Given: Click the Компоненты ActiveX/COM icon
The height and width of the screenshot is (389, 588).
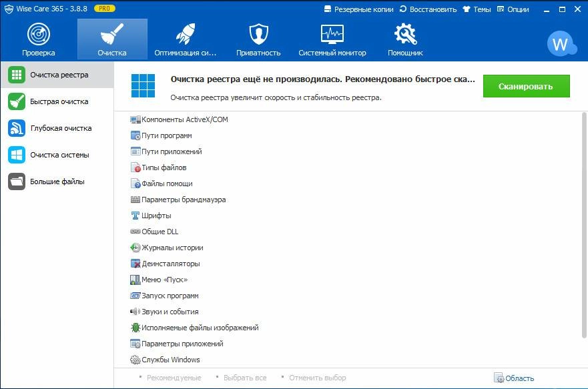Looking at the screenshot, I should pos(135,119).
